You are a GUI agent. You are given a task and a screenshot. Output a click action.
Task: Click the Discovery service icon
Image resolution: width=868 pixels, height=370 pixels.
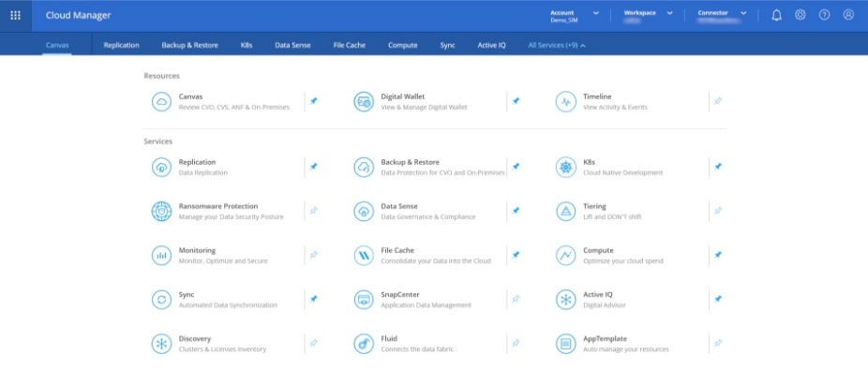click(161, 344)
